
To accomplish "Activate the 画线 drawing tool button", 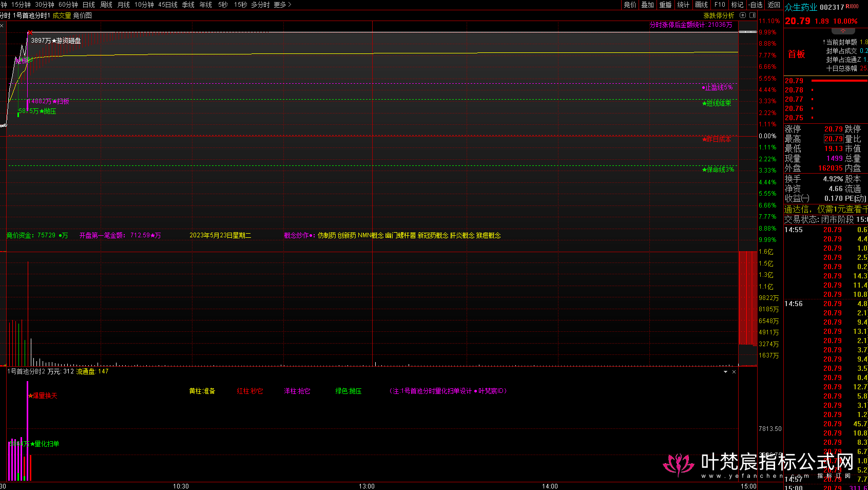I will click(x=702, y=5).
